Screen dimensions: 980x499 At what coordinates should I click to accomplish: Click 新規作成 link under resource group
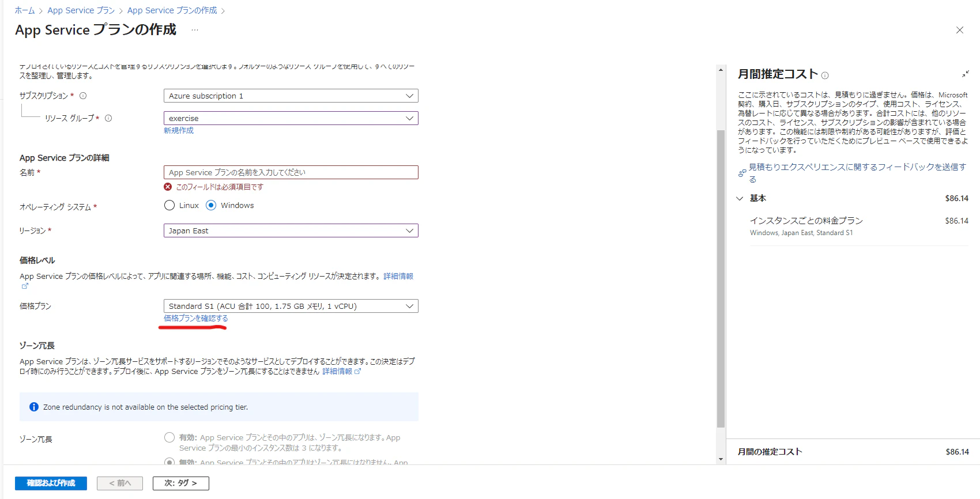pyautogui.click(x=179, y=131)
